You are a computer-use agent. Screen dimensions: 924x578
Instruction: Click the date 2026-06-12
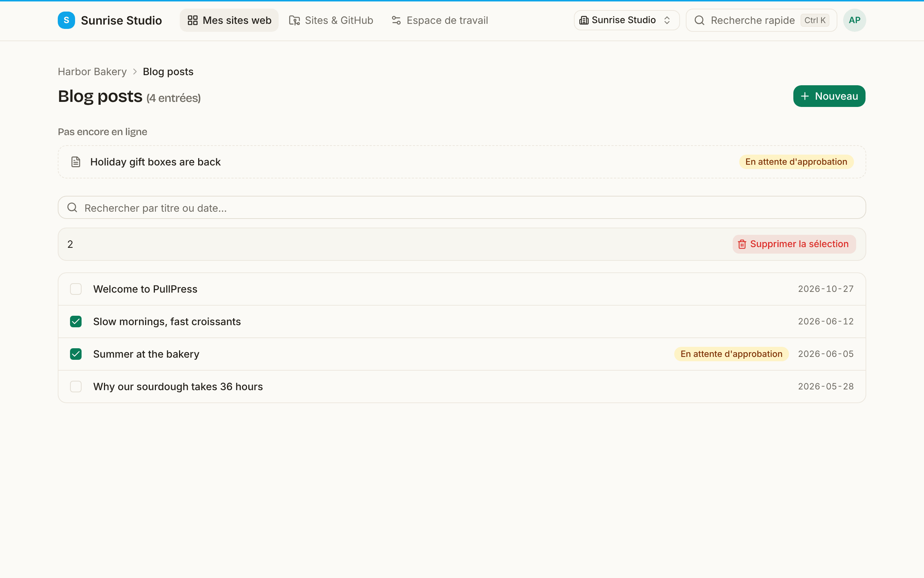pyautogui.click(x=826, y=322)
